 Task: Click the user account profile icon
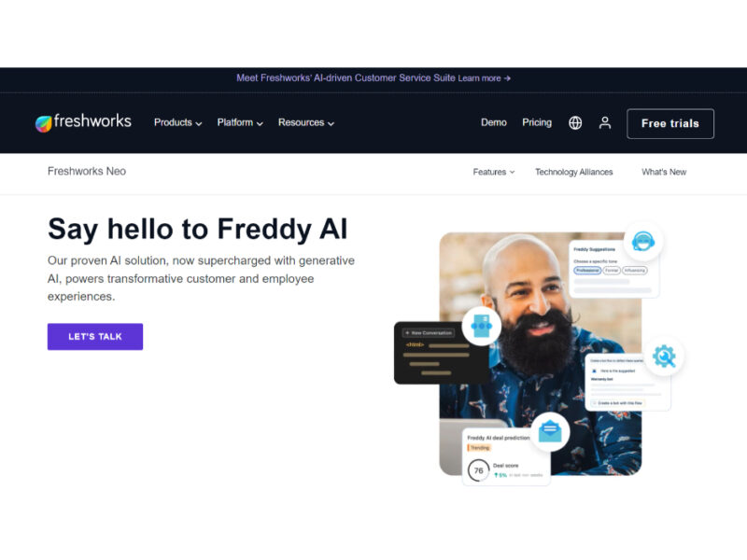pyautogui.click(x=604, y=123)
